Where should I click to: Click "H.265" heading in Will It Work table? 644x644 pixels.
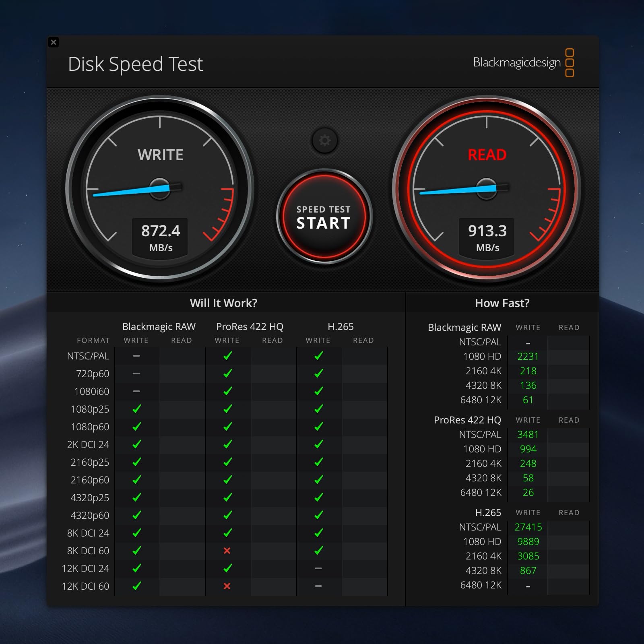pyautogui.click(x=341, y=326)
